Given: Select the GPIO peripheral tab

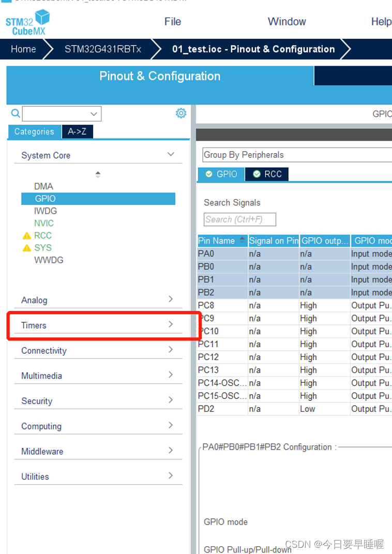Looking at the screenshot, I should click(221, 174).
